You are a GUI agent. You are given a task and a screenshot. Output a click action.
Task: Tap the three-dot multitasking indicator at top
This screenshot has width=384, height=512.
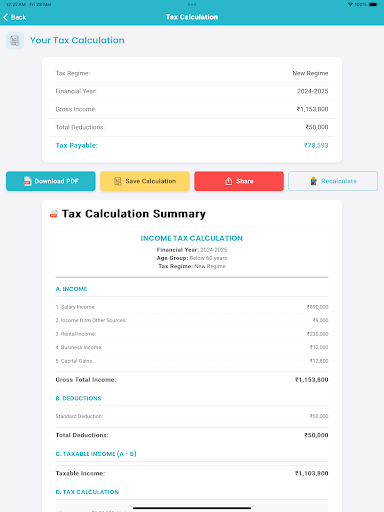[192, 5]
